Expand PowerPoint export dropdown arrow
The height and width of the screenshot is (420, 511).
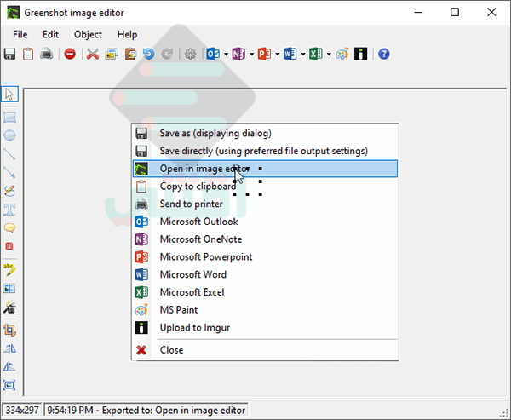[x=278, y=55]
